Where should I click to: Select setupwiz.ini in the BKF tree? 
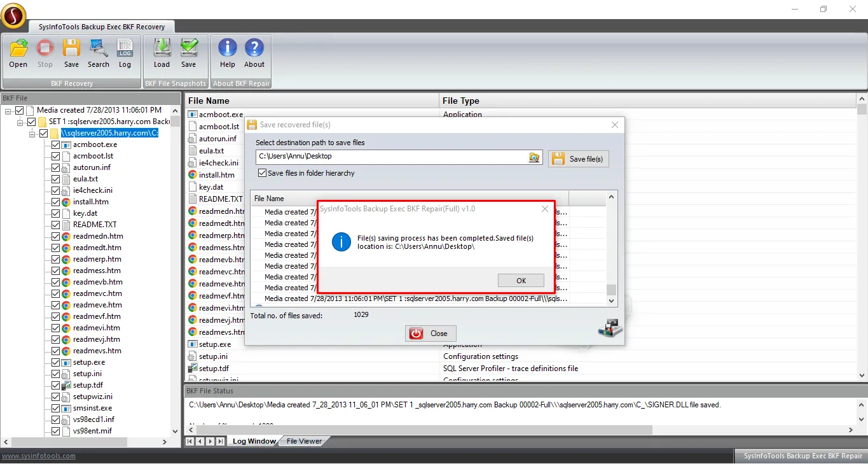coord(93,397)
